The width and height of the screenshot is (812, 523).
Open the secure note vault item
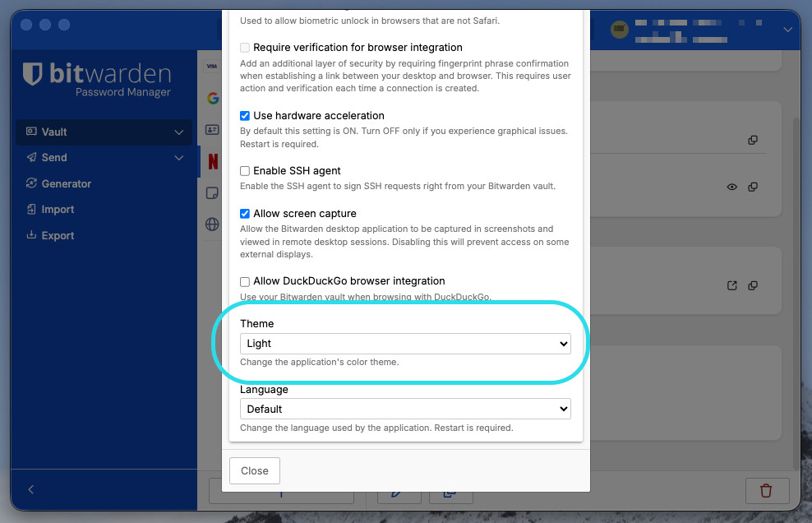tap(212, 193)
